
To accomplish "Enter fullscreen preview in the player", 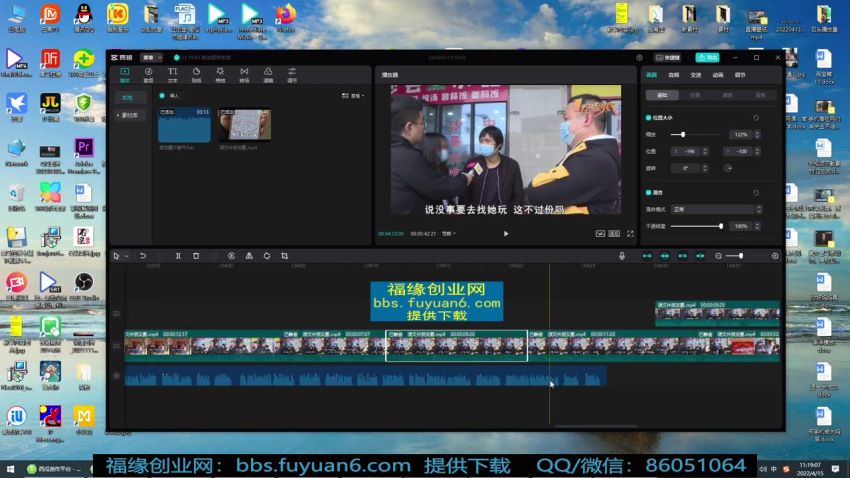I will pos(630,234).
